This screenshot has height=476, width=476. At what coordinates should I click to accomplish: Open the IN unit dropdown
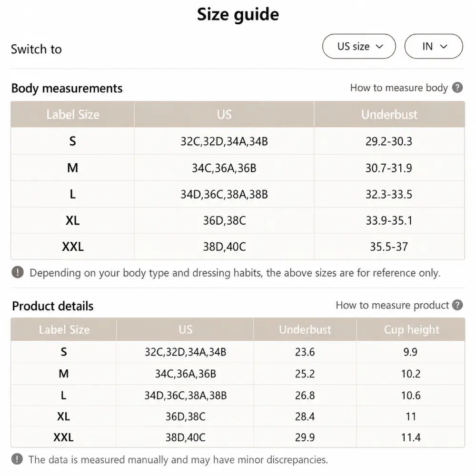[x=434, y=47]
